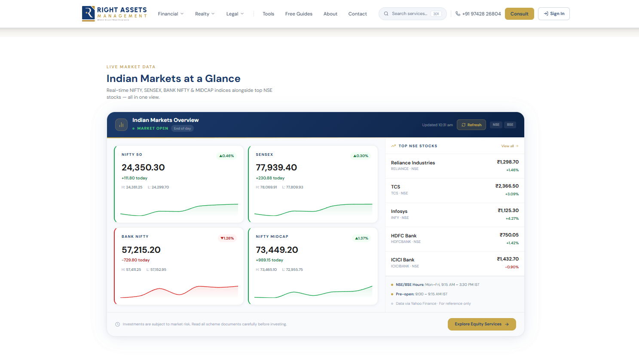Click the Updated 10:31 am timestamp
Image resolution: width=639 pixels, height=364 pixels.
[x=437, y=125]
